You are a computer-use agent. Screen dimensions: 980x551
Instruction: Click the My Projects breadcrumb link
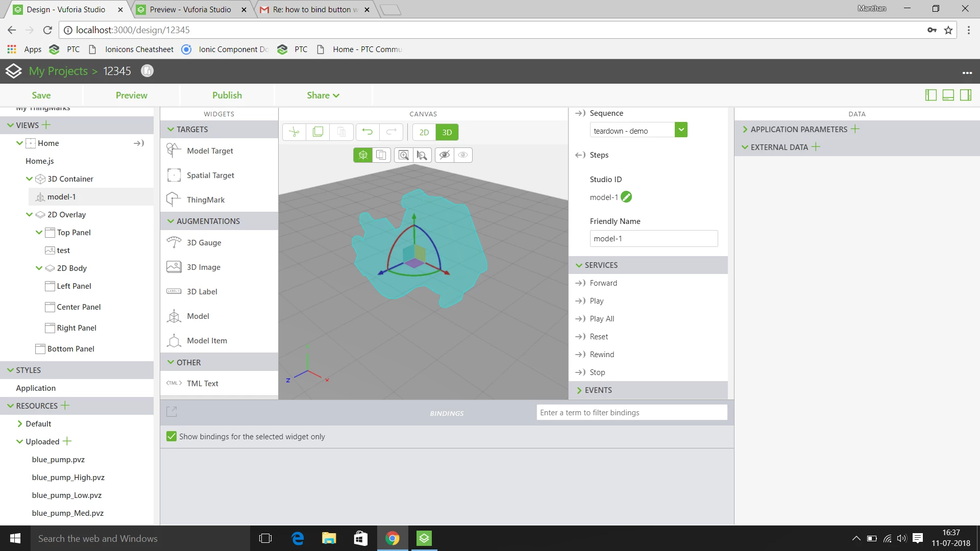[x=58, y=71]
